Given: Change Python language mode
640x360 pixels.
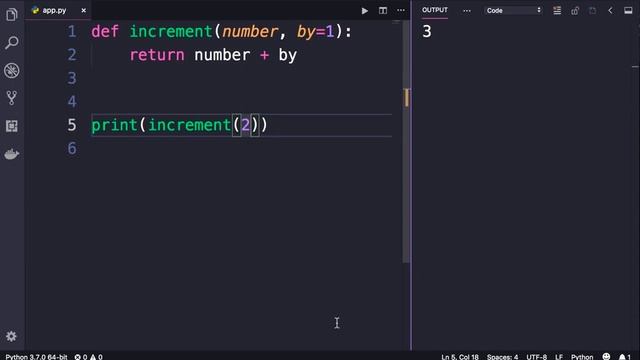Looking at the screenshot, I should [x=582, y=357].
